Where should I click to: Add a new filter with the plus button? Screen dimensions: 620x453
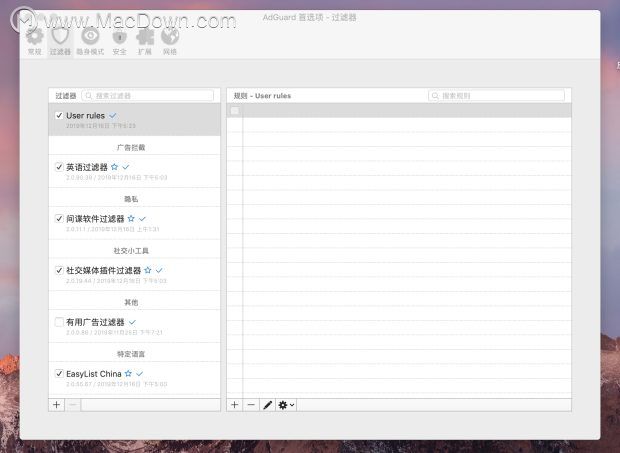pyautogui.click(x=57, y=405)
